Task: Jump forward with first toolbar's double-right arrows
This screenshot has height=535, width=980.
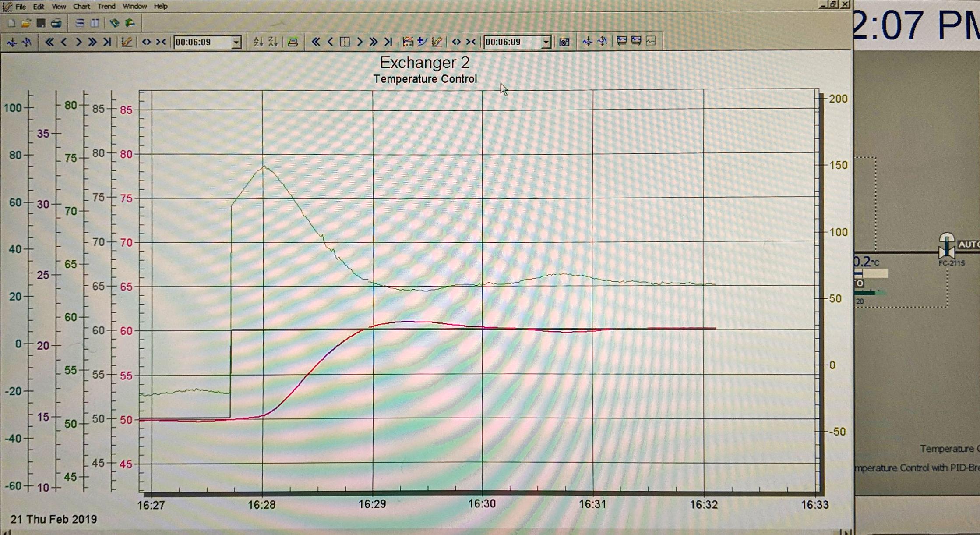Action: point(92,42)
